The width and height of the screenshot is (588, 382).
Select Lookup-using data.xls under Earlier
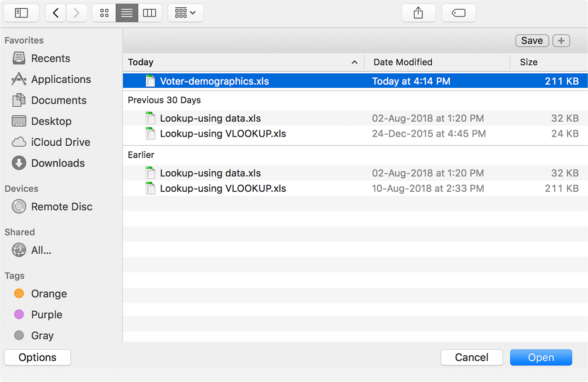pyautogui.click(x=355, y=173)
